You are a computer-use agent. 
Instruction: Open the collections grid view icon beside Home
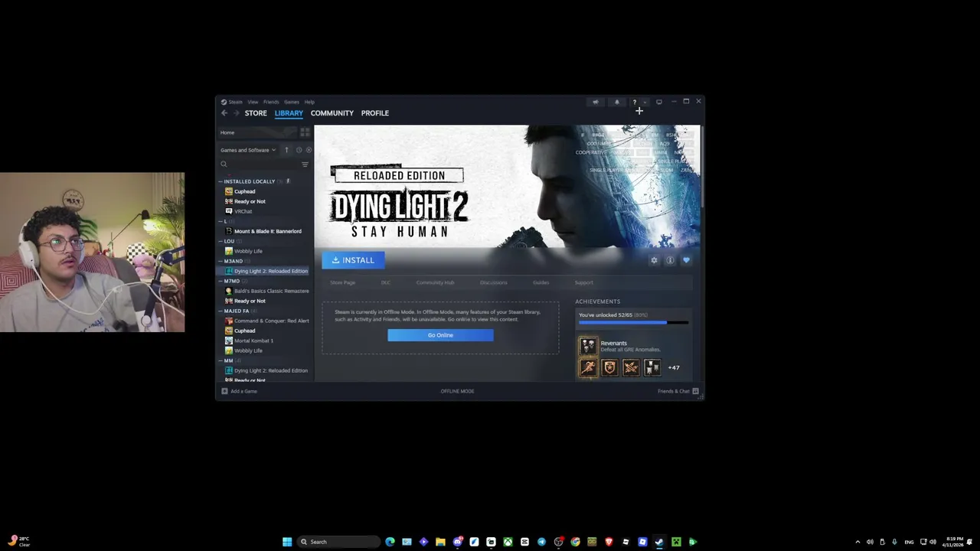pyautogui.click(x=305, y=132)
